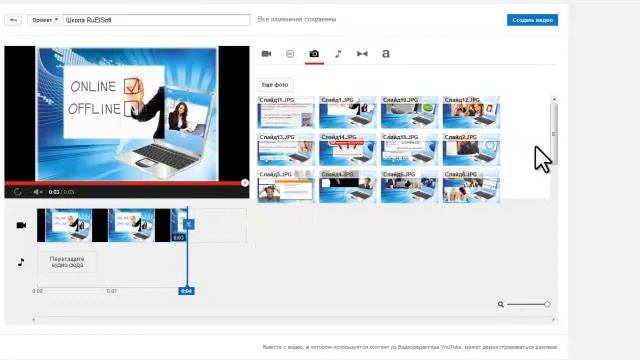Click the project name field 'Школа RuElSoft'
This screenshot has width=640, height=360.
click(x=157, y=20)
